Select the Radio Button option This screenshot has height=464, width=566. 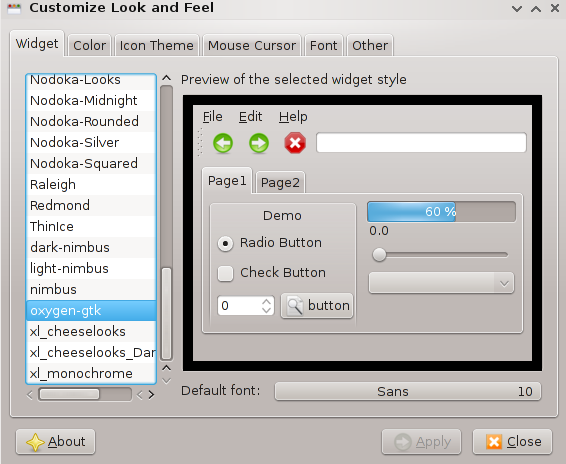[x=225, y=243]
